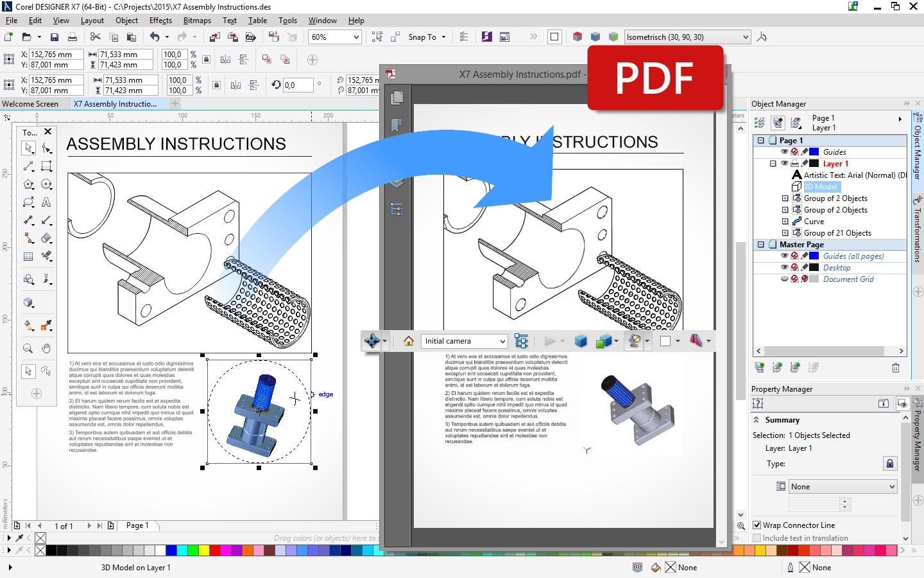Click the blue cube render mode icon

click(581, 341)
